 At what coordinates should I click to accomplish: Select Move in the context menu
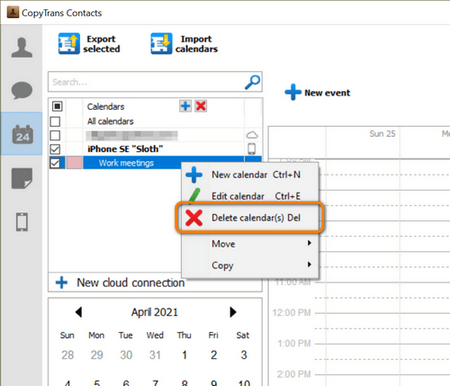click(250, 244)
